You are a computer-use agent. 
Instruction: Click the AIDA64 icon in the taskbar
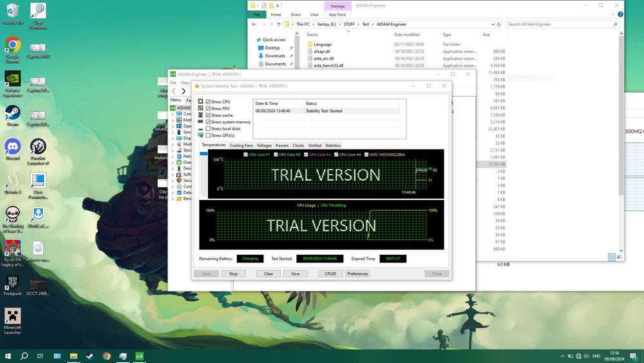tap(139, 356)
